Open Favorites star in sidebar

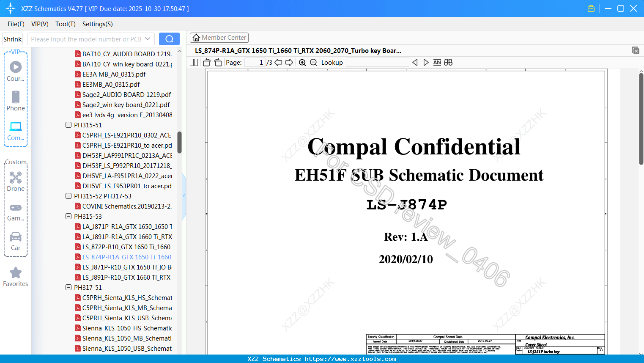point(16,277)
